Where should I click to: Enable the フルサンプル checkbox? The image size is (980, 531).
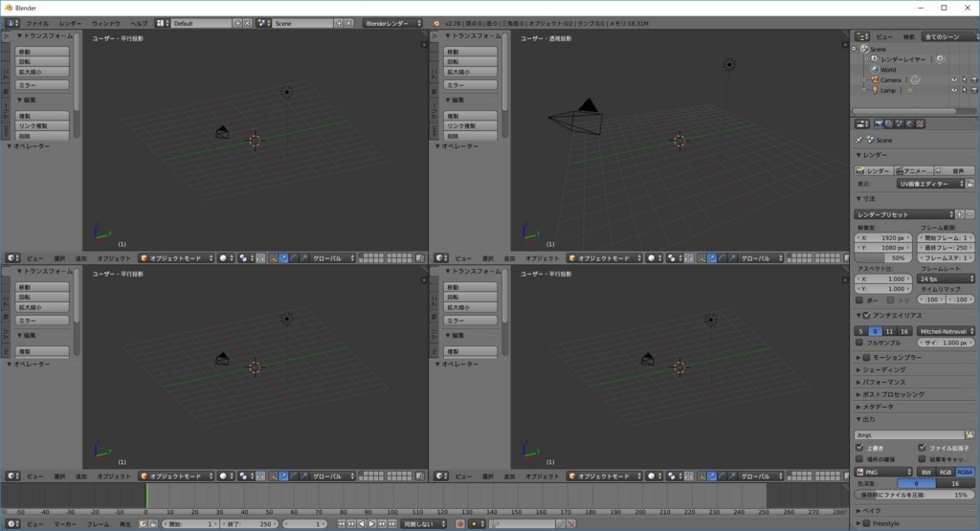tap(859, 343)
